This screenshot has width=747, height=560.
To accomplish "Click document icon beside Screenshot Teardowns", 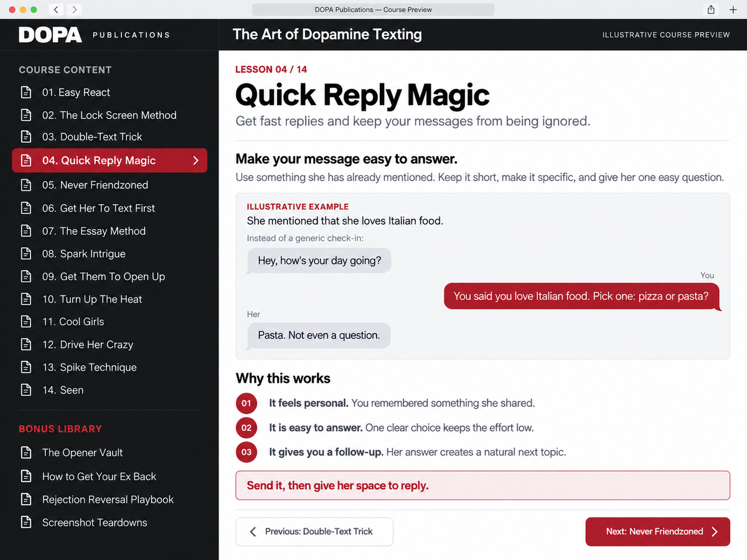I will tap(26, 522).
